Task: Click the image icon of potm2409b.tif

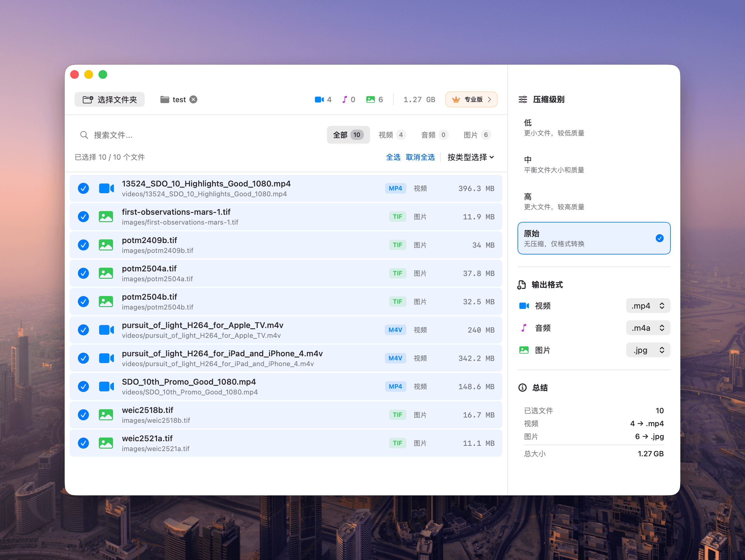Action: tap(106, 245)
